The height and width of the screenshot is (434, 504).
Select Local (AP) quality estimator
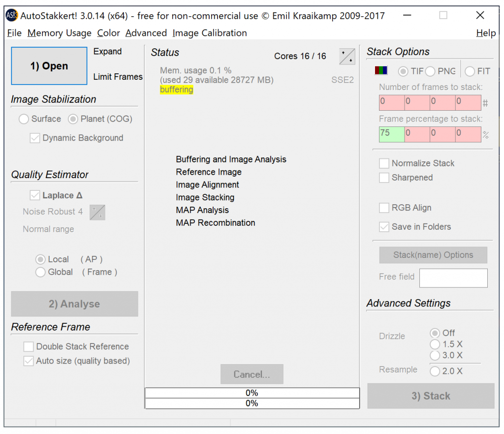[x=69, y=259]
